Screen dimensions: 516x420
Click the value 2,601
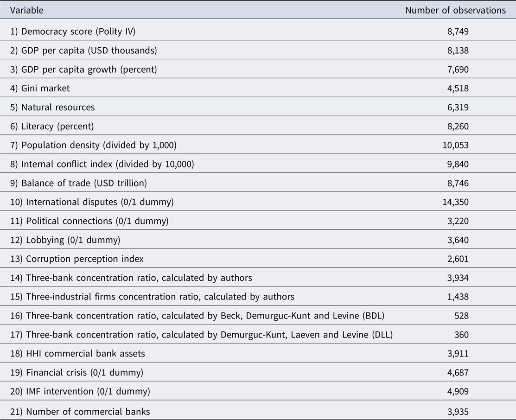tap(458, 259)
